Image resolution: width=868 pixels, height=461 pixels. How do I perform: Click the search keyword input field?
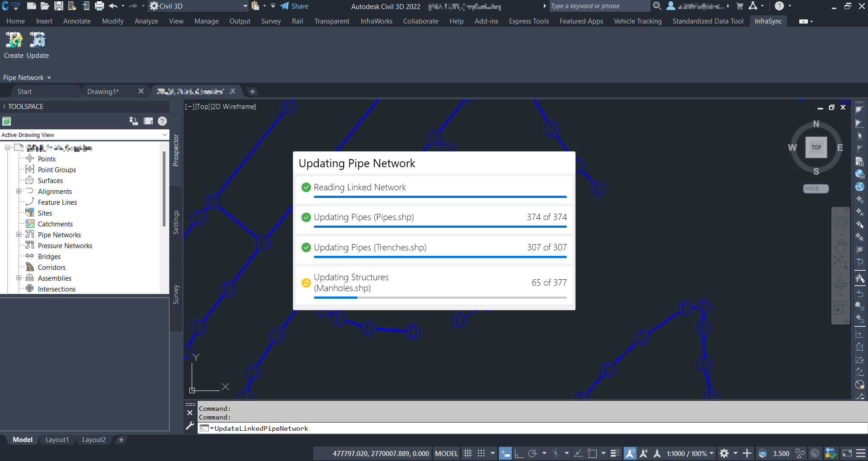599,6
